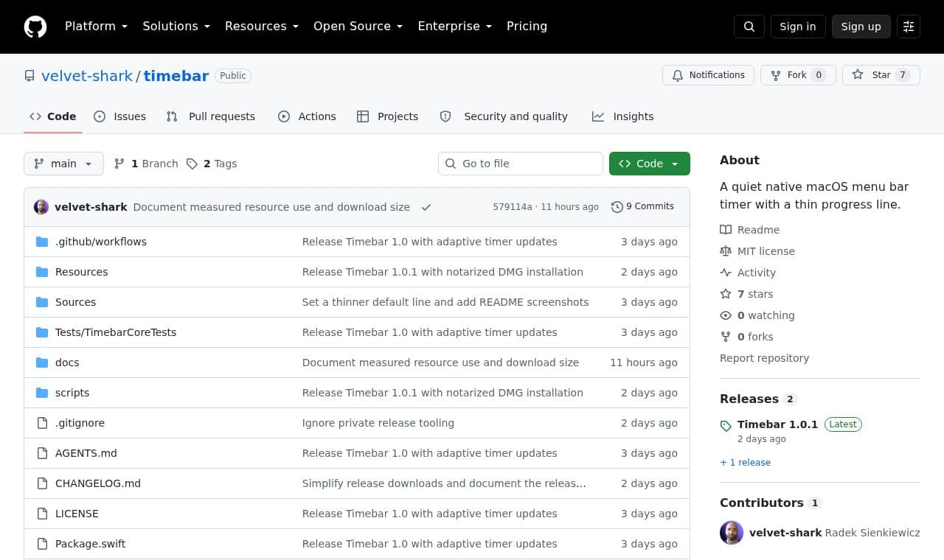
Task: Expand the Enterprise menu
Action: [x=455, y=27]
